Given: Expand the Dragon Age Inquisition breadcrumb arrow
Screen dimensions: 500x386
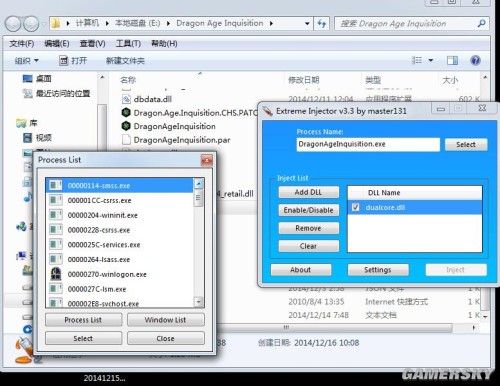Looking at the screenshot, I should coord(271,24).
